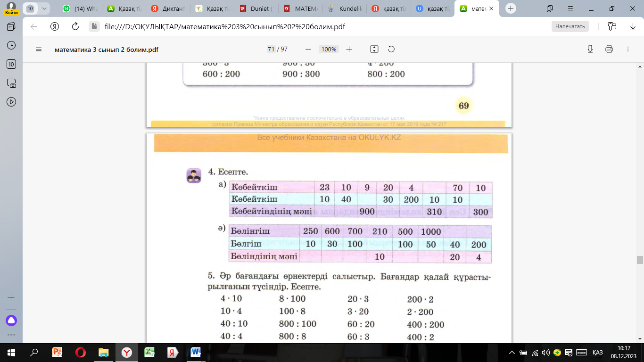
Task: Open the clock showing 10:17
Action: pos(623,353)
